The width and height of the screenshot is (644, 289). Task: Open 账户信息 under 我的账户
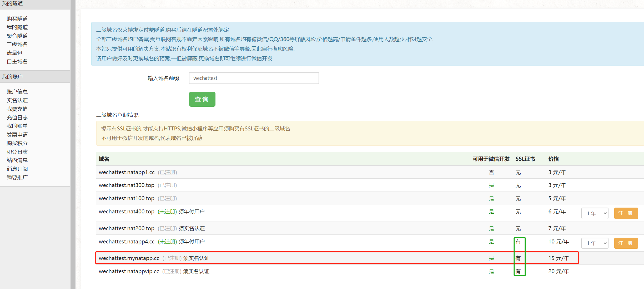tap(17, 92)
